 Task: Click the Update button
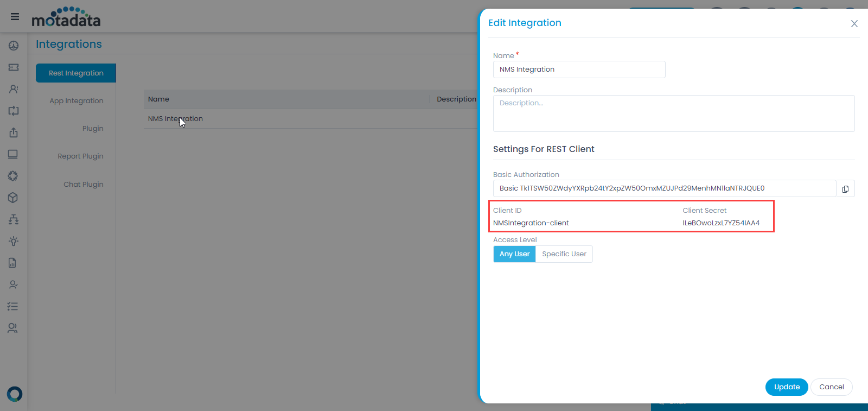(x=787, y=387)
